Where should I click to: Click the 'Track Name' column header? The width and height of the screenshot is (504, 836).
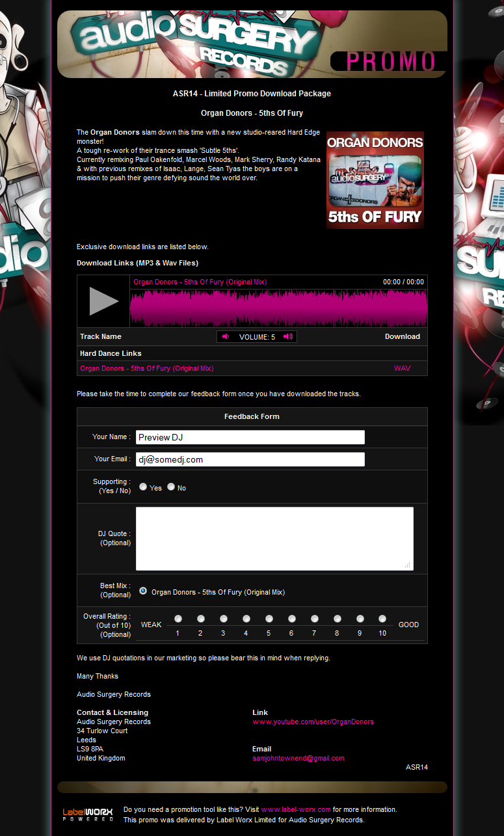[x=101, y=336]
